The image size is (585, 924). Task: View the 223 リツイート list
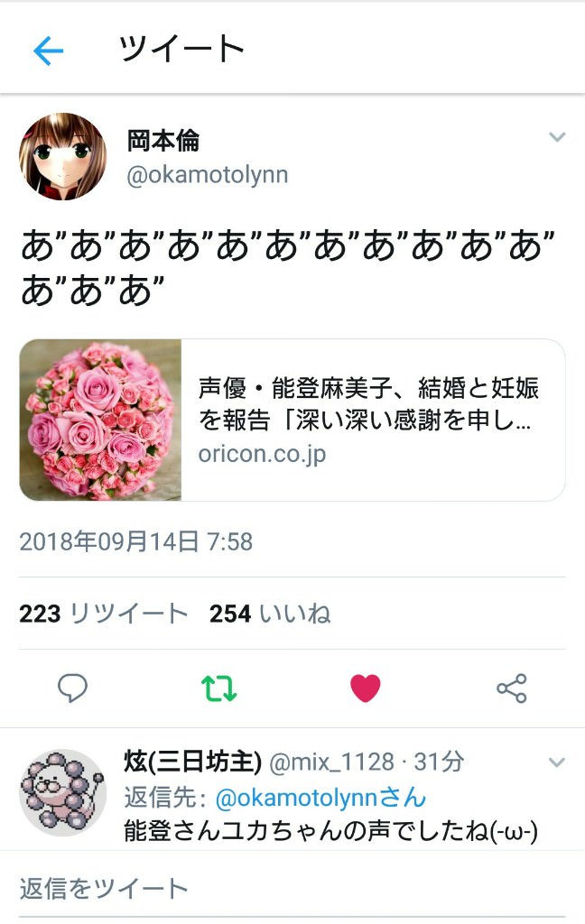tap(103, 614)
